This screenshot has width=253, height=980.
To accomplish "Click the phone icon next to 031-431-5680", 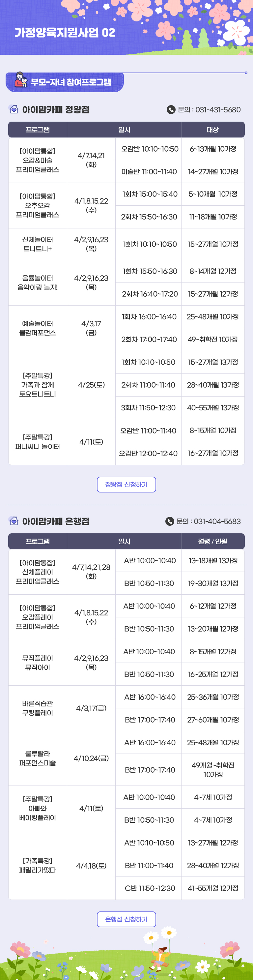I will pyautogui.click(x=171, y=109).
